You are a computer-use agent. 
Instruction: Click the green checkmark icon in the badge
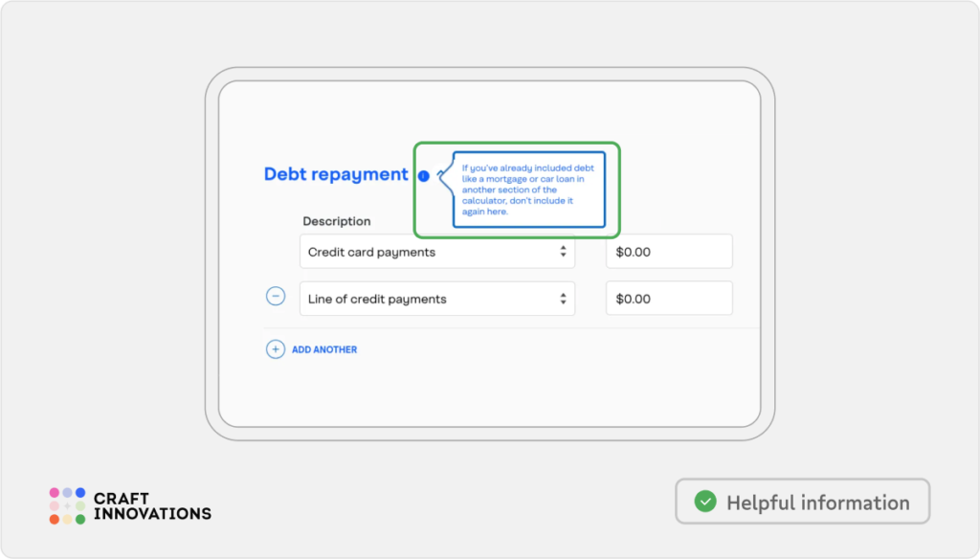tap(705, 502)
